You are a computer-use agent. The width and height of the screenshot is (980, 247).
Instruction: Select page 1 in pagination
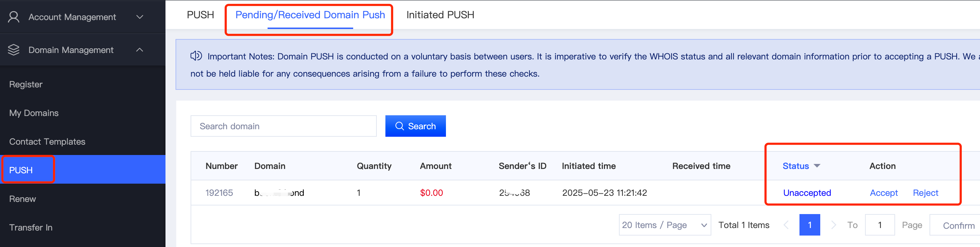click(810, 225)
